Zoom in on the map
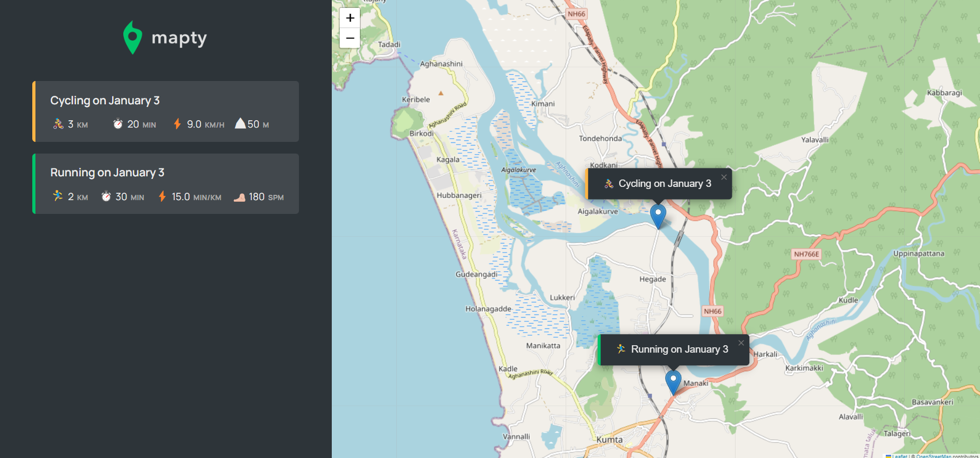This screenshot has height=458, width=980. tap(350, 18)
